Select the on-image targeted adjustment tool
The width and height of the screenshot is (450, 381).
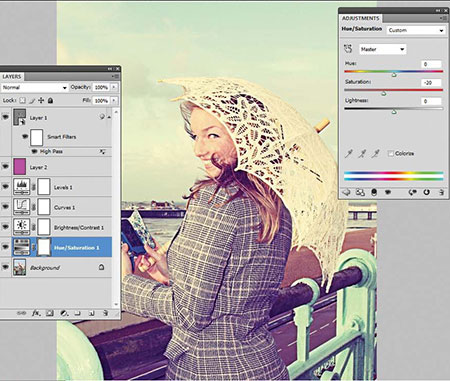click(348, 49)
